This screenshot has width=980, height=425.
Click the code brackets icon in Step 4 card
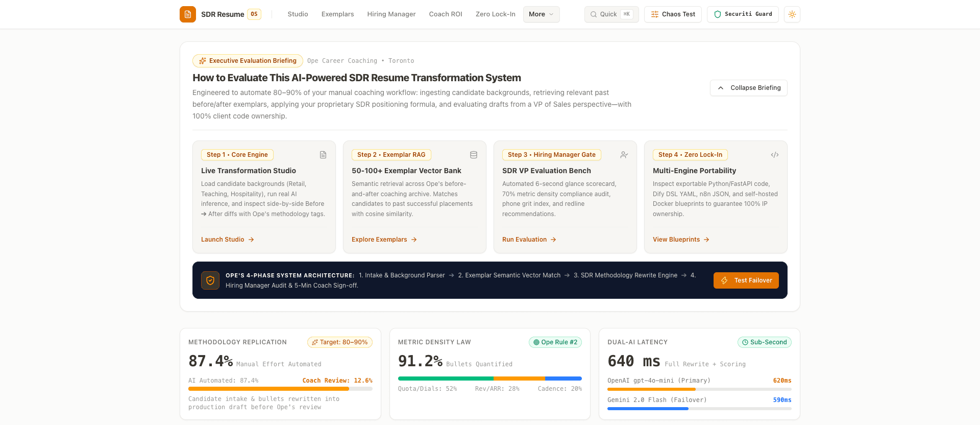(x=775, y=155)
